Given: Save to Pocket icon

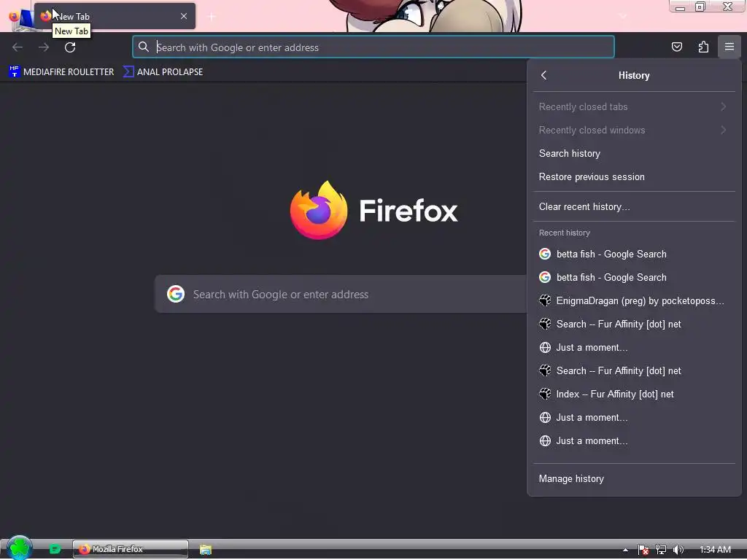Looking at the screenshot, I should click(x=677, y=47).
